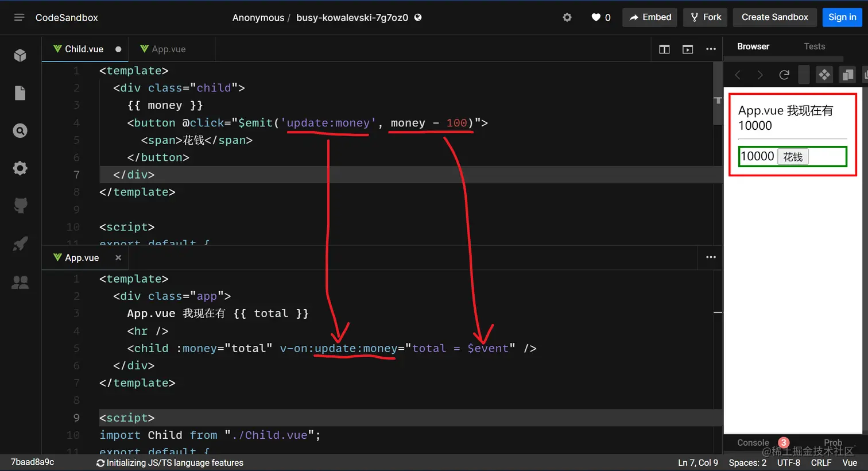This screenshot has height=471, width=868.
Task: Open the App.vue pane options menu
Action: pyautogui.click(x=710, y=257)
